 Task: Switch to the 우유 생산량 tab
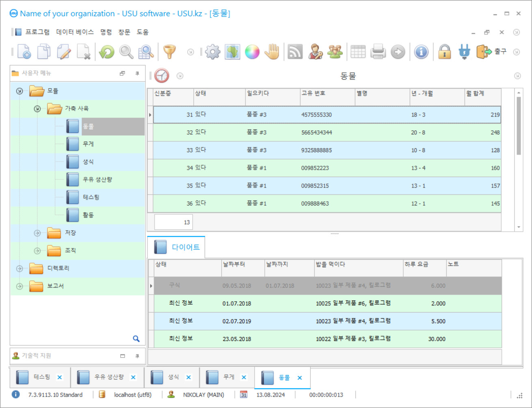[x=108, y=377]
